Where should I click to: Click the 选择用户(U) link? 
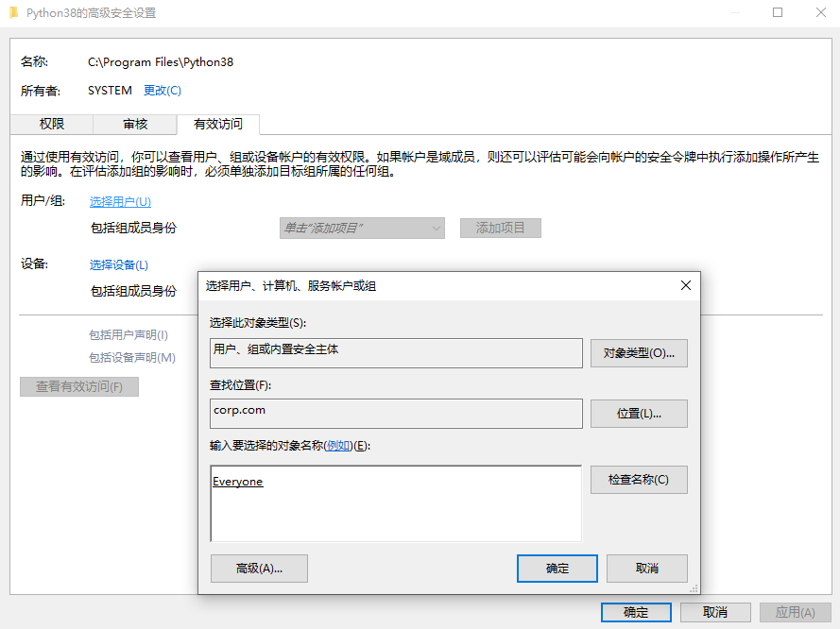coord(120,202)
